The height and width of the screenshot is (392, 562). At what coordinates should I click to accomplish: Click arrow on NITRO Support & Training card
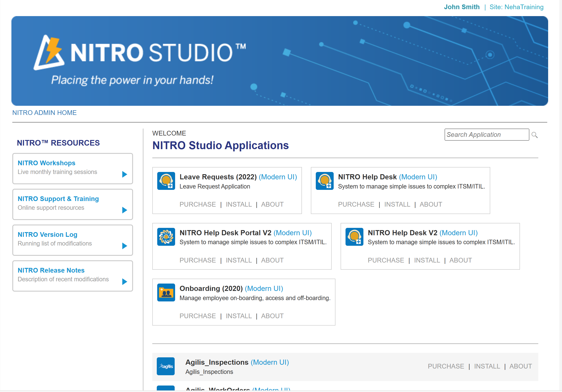pos(125,210)
